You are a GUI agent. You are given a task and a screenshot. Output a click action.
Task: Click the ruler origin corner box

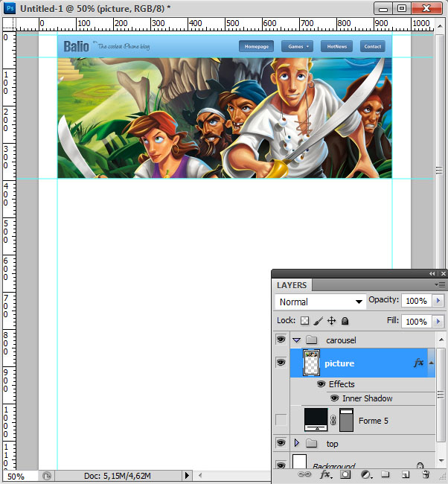coord(9,24)
